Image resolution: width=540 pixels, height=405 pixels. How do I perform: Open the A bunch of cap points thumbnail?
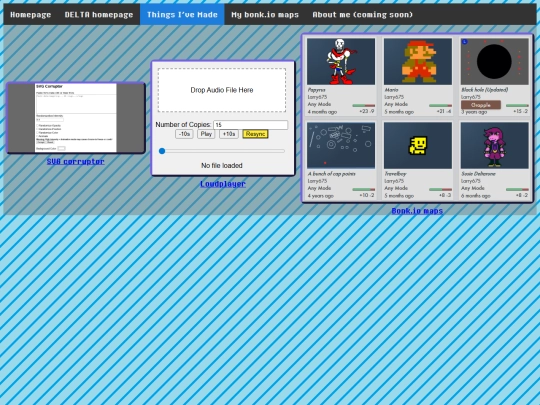pyautogui.click(x=341, y=145)
